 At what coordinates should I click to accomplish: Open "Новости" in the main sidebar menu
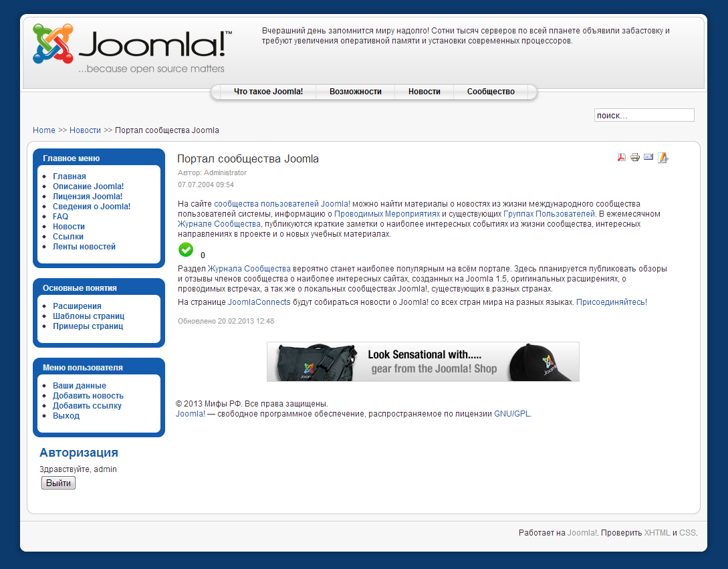(x=69, y=226)
